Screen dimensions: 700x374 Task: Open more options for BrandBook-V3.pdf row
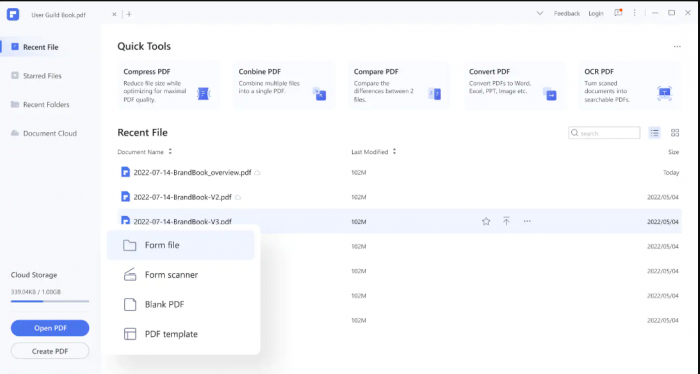click(527, 221)
